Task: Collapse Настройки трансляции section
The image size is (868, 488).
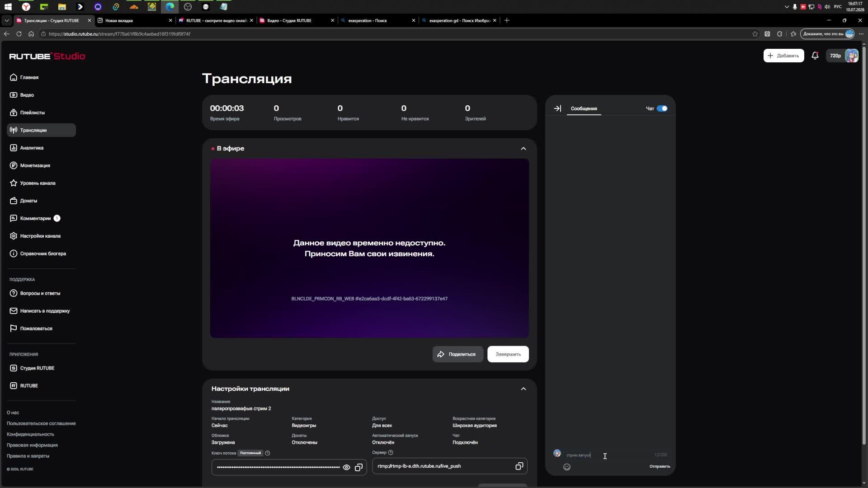Action: tap(524, 389)
